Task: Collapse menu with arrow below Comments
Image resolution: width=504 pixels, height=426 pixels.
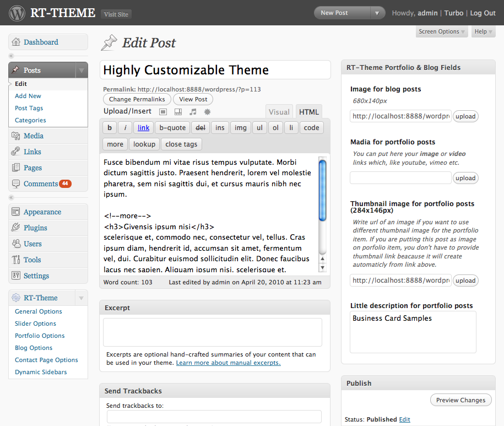Action: click(x=11, y=197)
